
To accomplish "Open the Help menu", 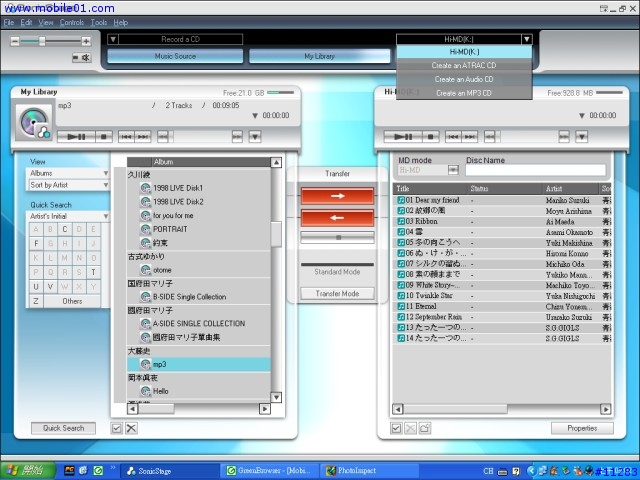I will tap(120, 22).
